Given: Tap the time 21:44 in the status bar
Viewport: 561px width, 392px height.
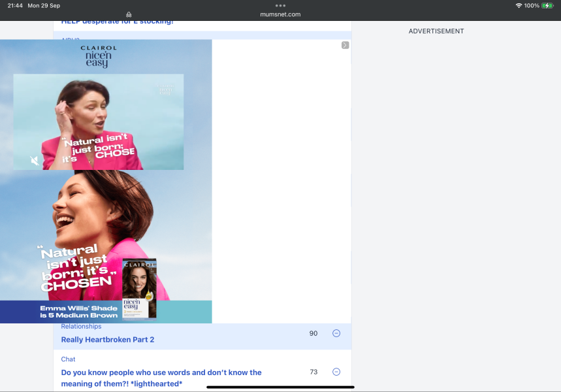Looking at the screenshot, I should click(x=14, y=5).
